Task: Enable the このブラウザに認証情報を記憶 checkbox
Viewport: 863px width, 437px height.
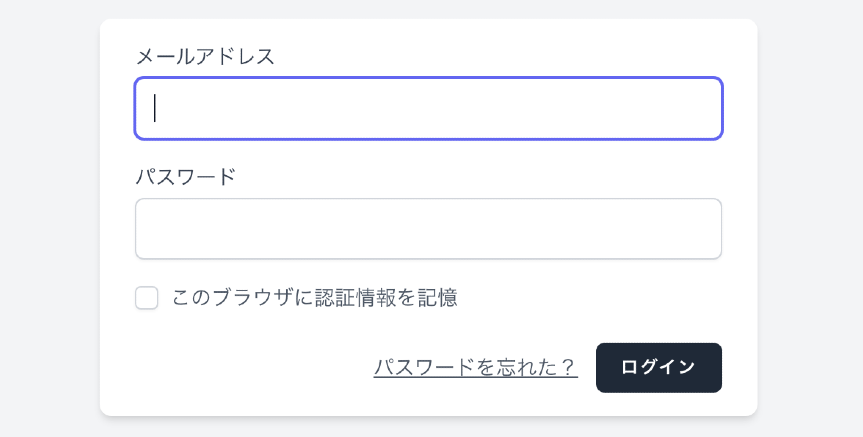Action: [147, 298]
